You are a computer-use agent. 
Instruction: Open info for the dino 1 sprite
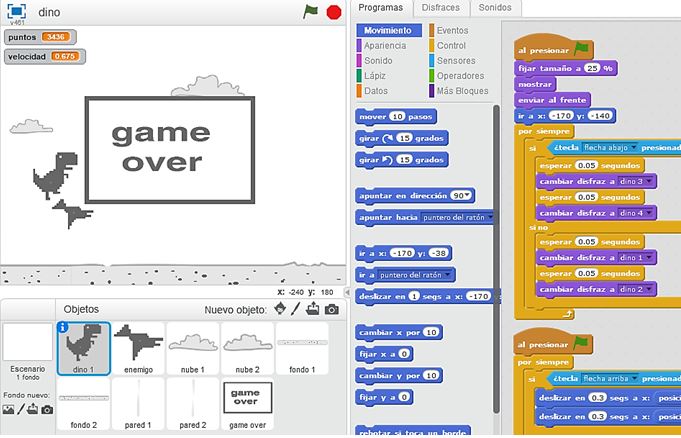pos(63,327)
